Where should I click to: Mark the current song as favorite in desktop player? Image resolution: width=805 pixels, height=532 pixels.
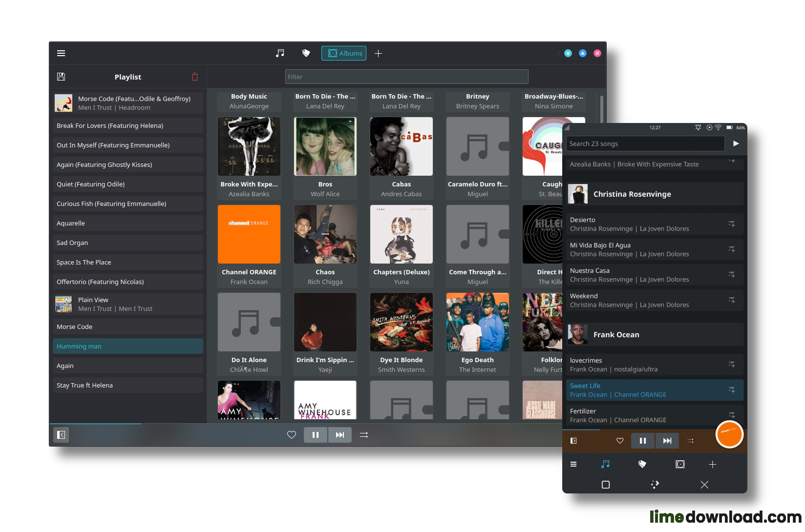coord(292,435)
